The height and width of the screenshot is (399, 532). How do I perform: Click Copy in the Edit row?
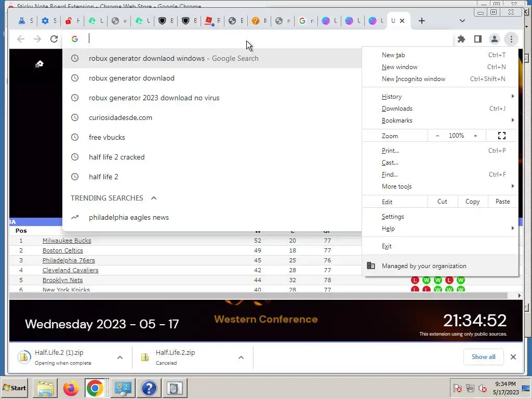(473, 202)
